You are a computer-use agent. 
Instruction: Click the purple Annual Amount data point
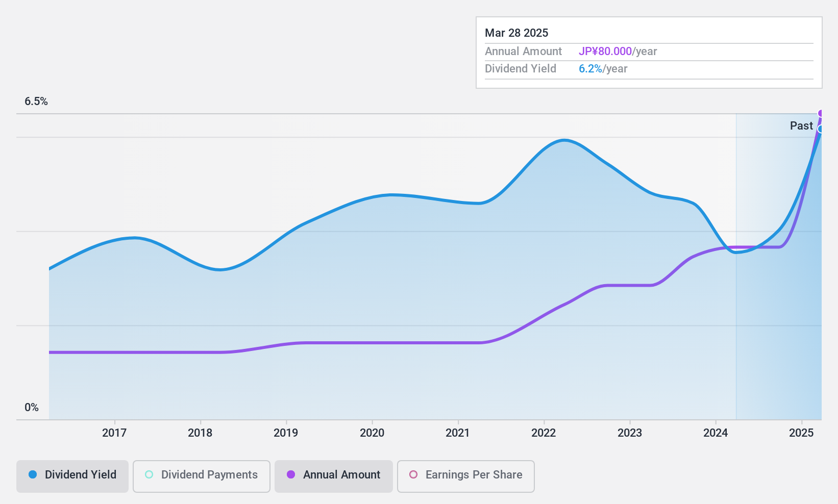(x=821, y=113)
